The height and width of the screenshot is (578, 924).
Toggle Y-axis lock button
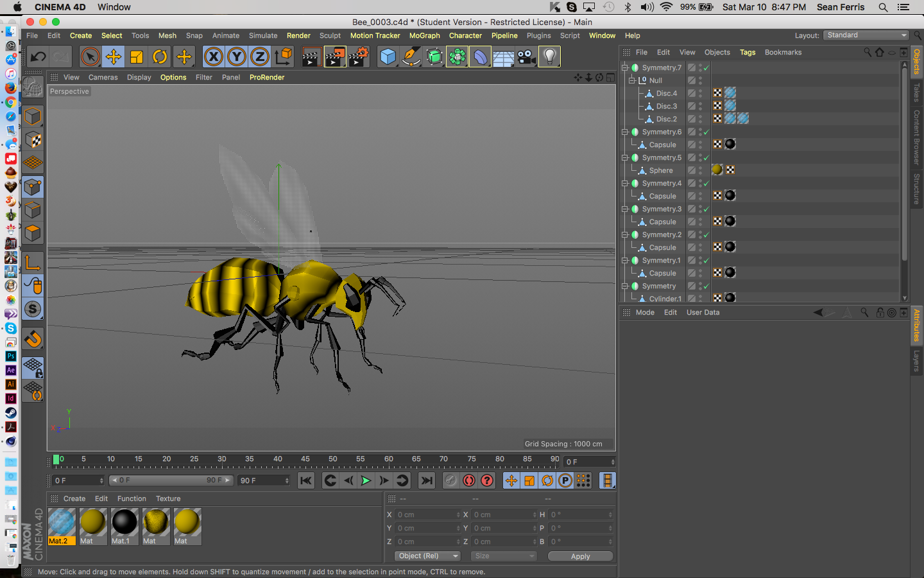237,57
